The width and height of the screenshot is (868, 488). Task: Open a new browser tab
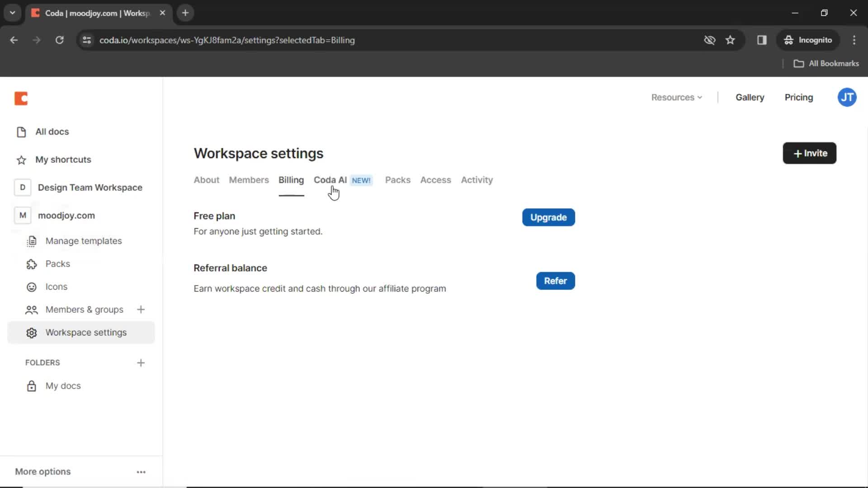pos(185,13)
